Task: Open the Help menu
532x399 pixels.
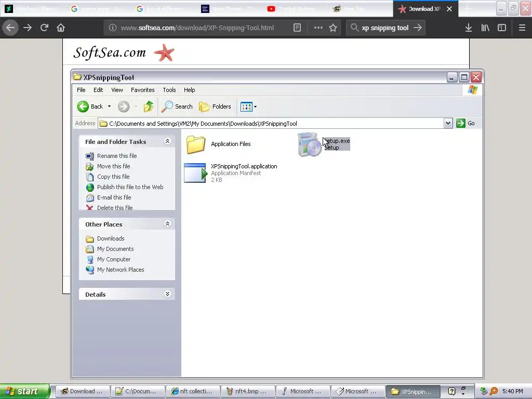Action: [x=189, y=90]
